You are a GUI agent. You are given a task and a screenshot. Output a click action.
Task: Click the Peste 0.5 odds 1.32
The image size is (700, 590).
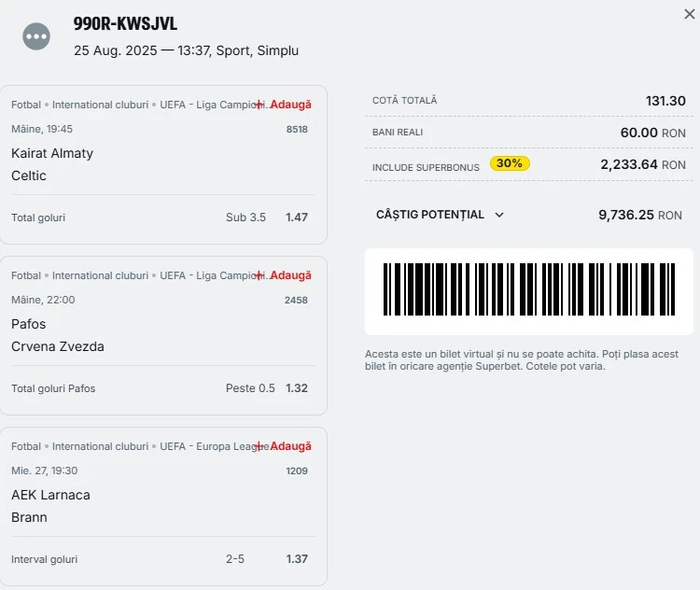pos(297,388)
